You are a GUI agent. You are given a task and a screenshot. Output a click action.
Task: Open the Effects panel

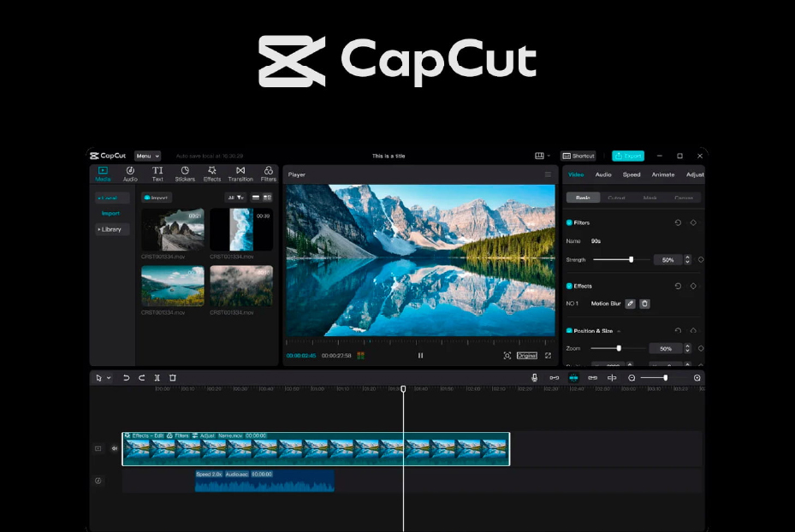pyautogui.click(x=212, y=174)
